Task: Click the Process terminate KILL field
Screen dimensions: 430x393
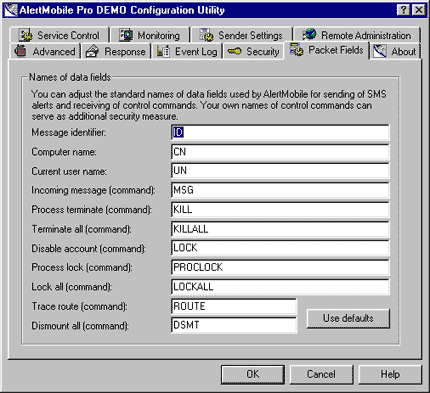Action: tap(280, 210)
